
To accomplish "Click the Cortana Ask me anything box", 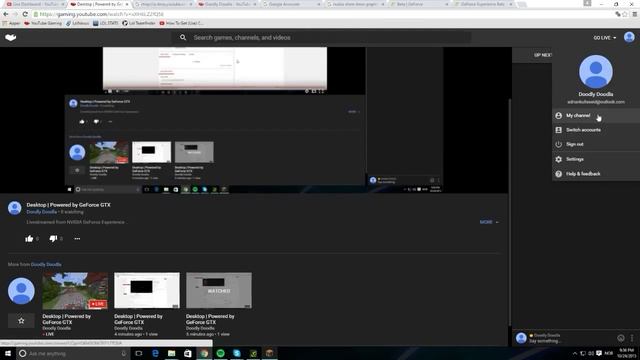I will (x=73, y=353).
